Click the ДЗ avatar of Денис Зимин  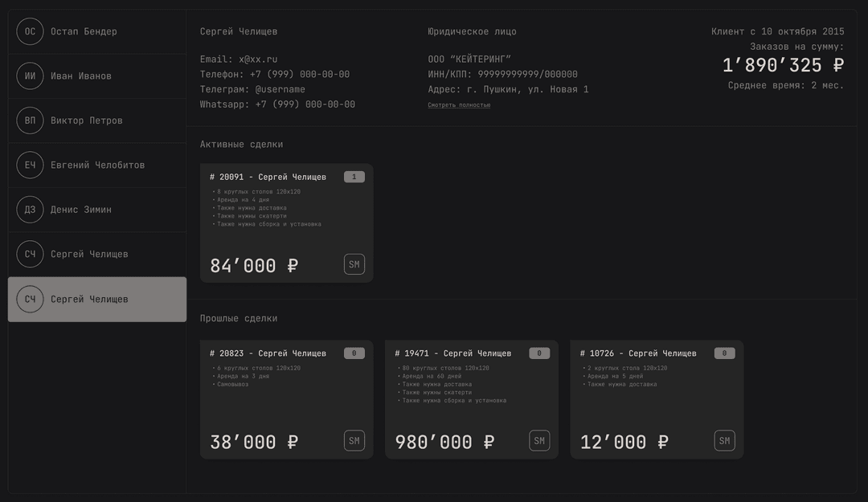click(30, 210)
